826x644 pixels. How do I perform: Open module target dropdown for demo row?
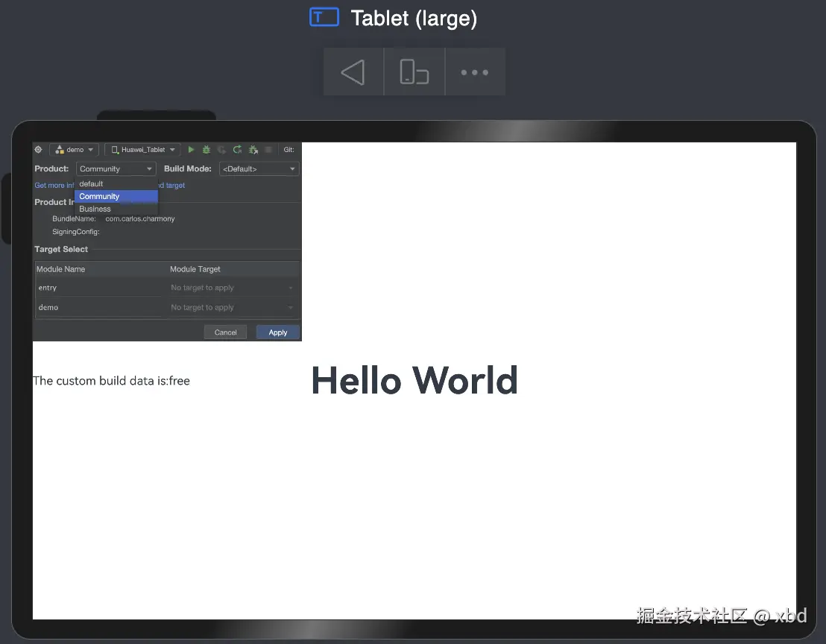pos(232,308)
